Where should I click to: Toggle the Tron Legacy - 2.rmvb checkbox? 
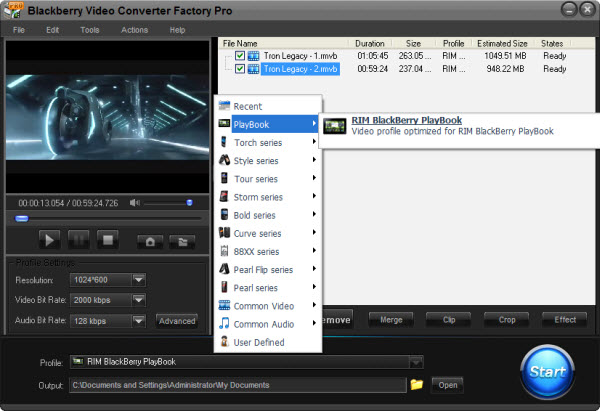(x=240, y=69)
